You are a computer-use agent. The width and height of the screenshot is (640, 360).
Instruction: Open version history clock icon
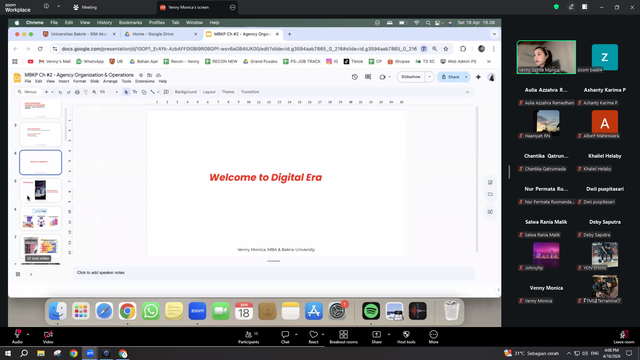[354, 77]
